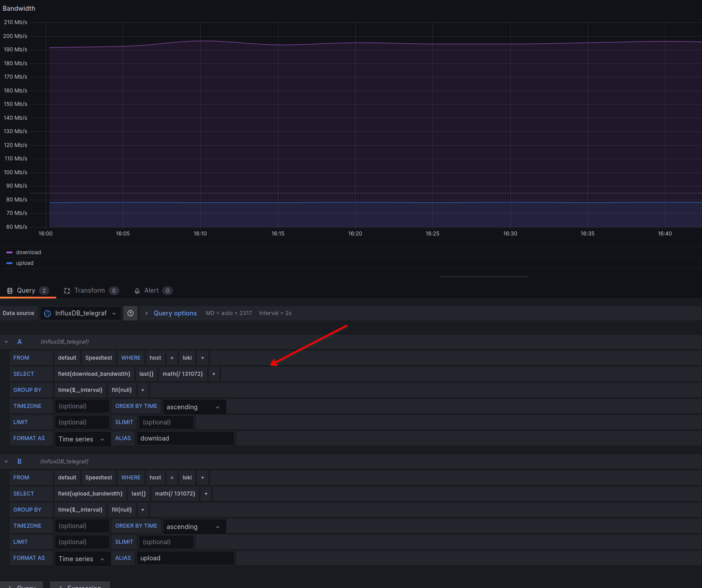Click last() aggregation in query A
This screenshot has height=588, width=702.
(147, 374)
